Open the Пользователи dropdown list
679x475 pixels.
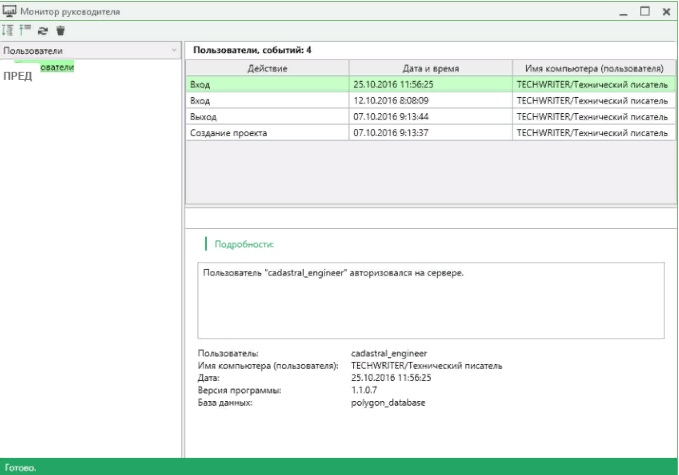tap(174, 49)
